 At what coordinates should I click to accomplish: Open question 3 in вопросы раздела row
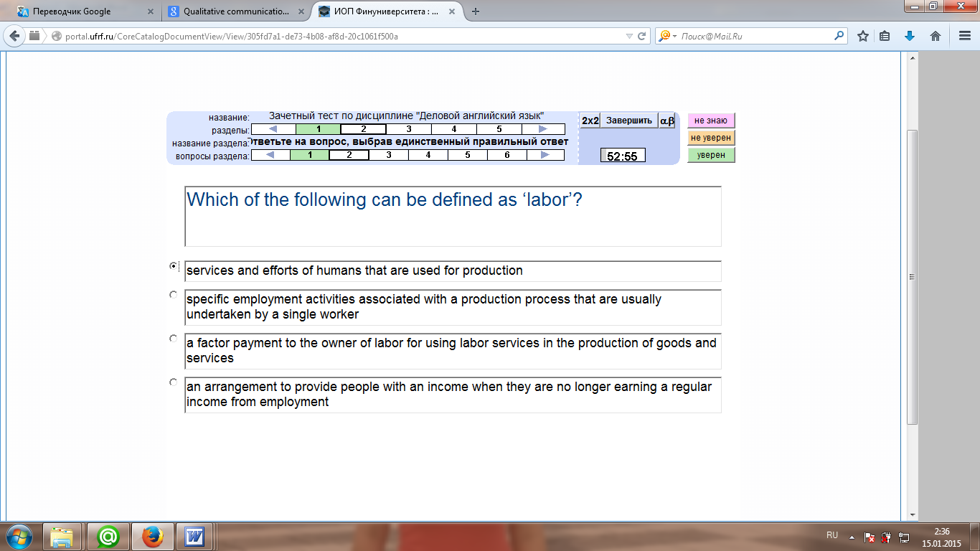388,154
